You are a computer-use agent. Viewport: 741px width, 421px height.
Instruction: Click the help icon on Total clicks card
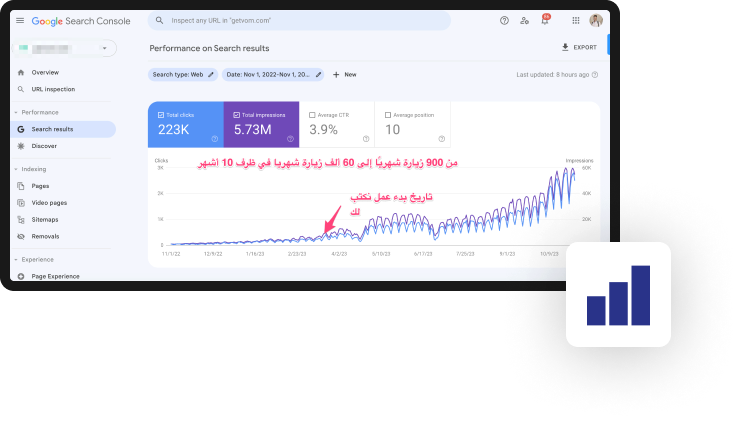pos(215,139)
